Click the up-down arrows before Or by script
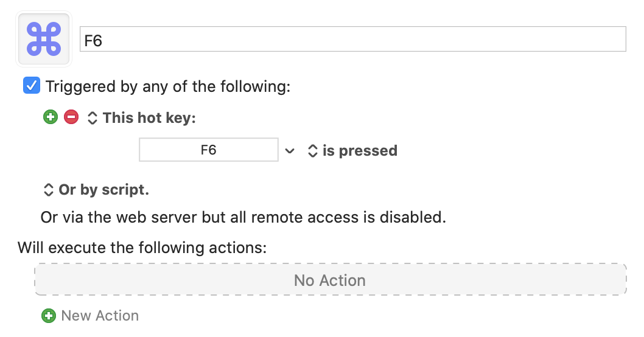The width and height of the screenshot is (644, 337). (x=49, y=190)
